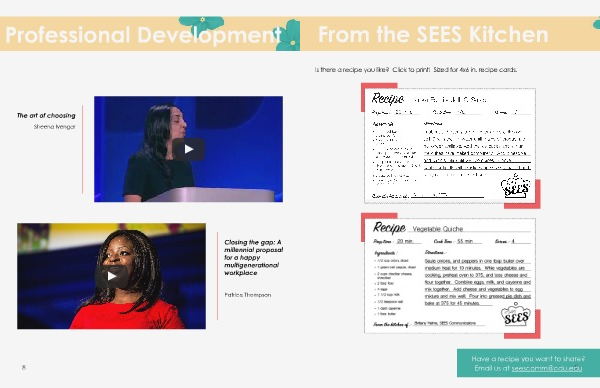Select The art of choosing title
The width and height of the screenshot is (600, 388).
(x=46, y=115)
